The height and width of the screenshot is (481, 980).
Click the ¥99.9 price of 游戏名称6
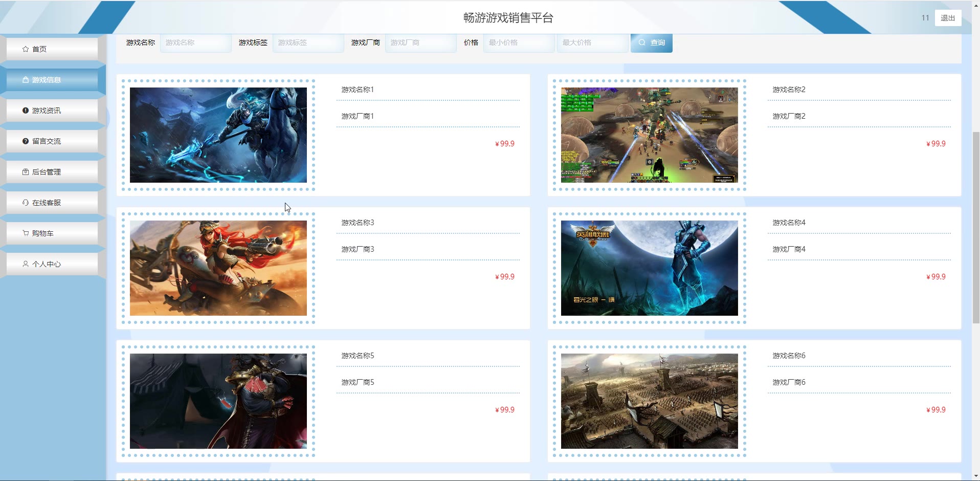click(x=936, y=410)
